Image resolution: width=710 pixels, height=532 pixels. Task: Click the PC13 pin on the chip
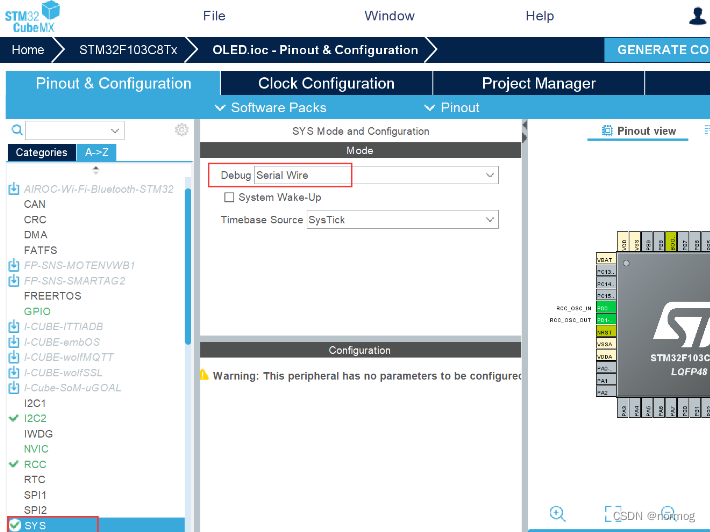click(x=606, y=272)
